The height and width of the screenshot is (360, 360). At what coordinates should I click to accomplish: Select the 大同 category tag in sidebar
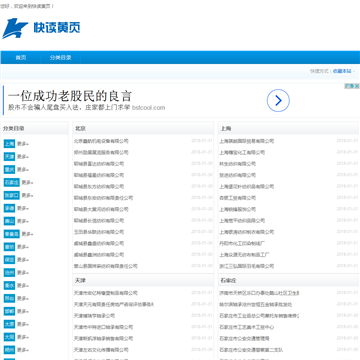pyautogui.click(x=9, y=337)
